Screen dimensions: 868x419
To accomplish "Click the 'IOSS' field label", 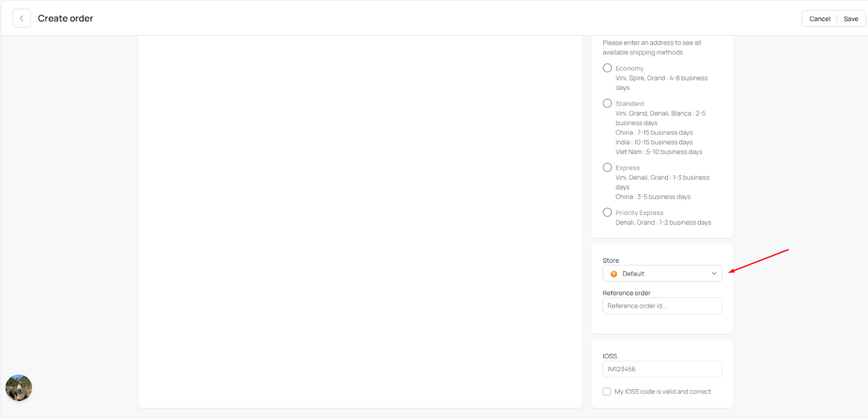I will click(610, 357).
